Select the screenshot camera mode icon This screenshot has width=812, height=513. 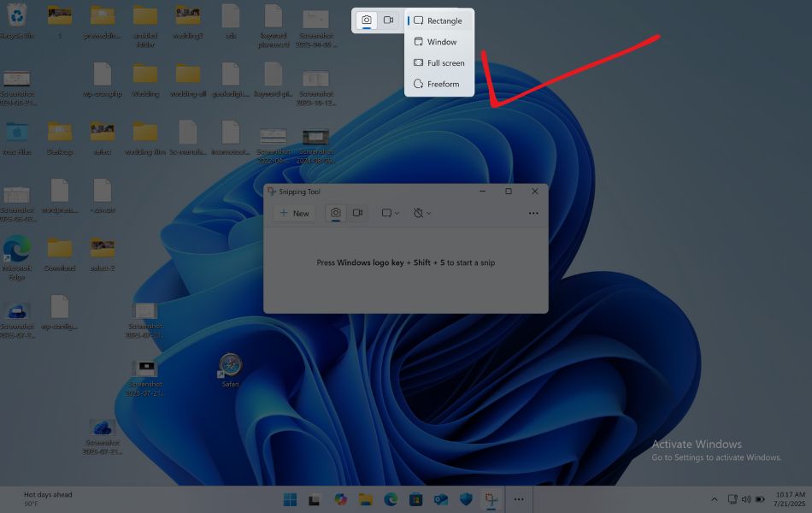coord(336,213)
